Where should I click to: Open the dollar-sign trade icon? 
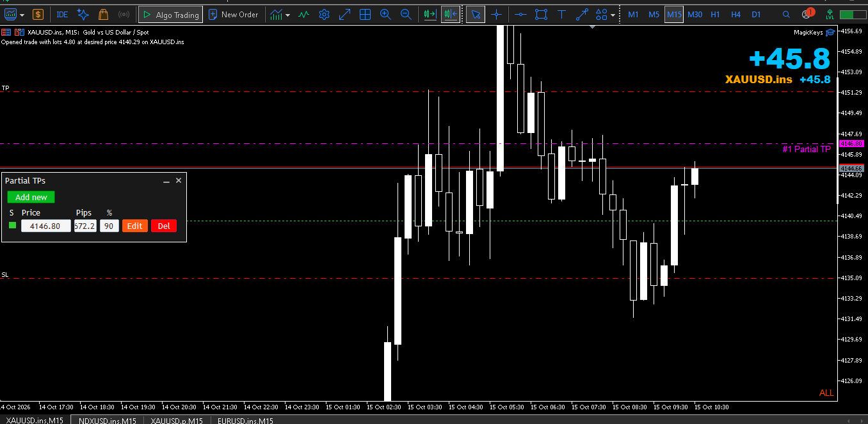tap(38, 14)
